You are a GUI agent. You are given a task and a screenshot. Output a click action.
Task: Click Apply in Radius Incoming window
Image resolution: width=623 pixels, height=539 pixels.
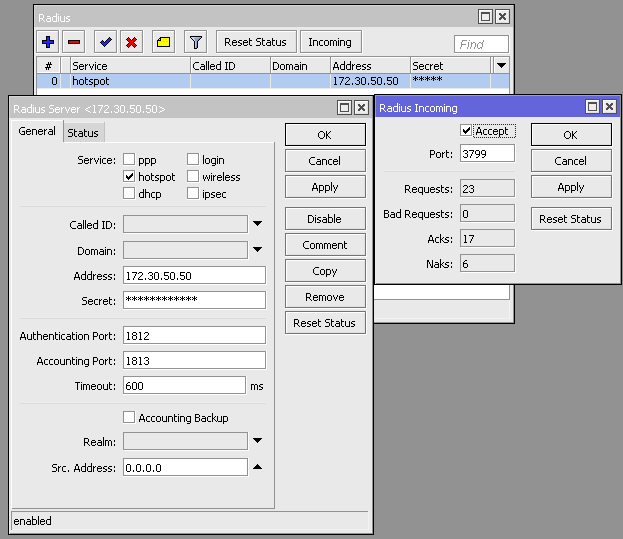570,187
